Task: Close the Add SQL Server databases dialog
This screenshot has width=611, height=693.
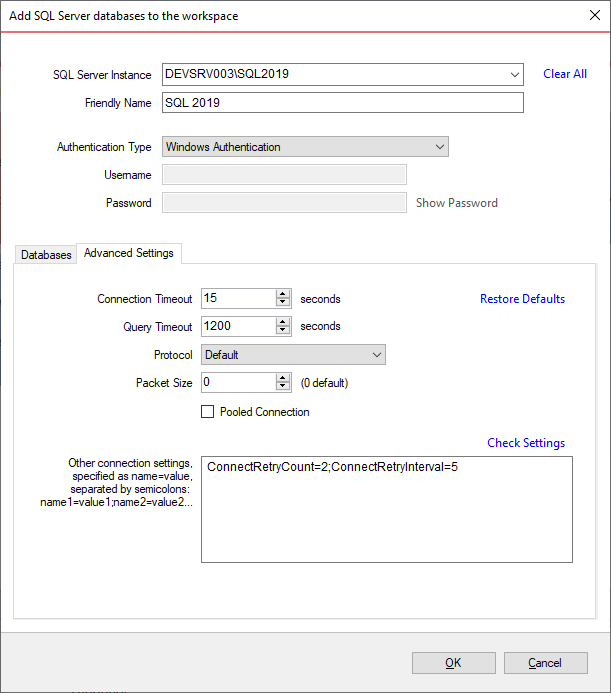Action: [595, 15]
